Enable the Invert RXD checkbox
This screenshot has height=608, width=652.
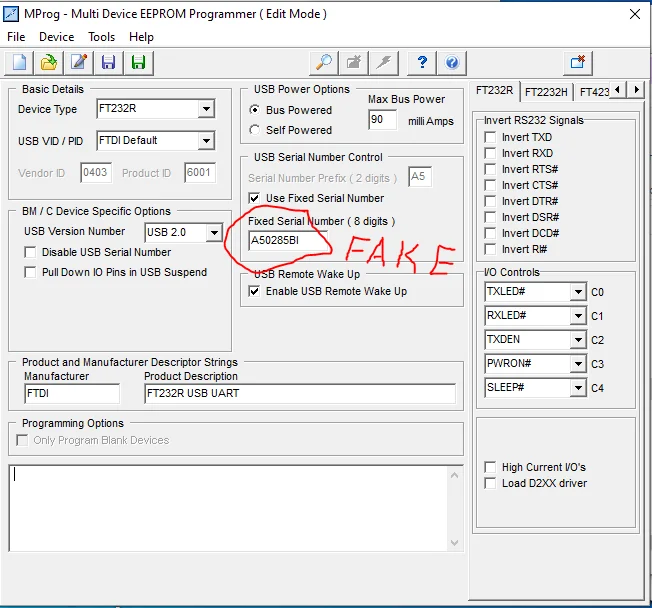point(491,153)
